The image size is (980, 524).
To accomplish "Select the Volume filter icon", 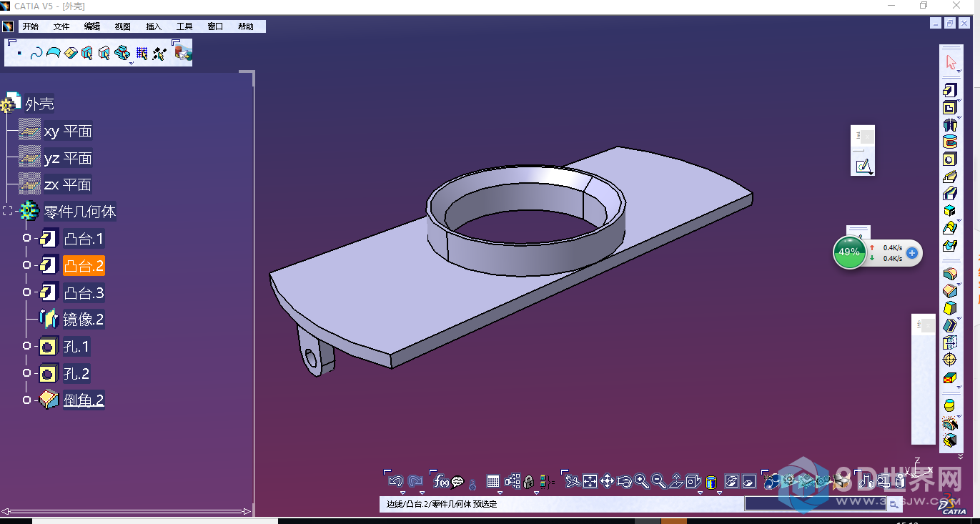I will point(71,54).
